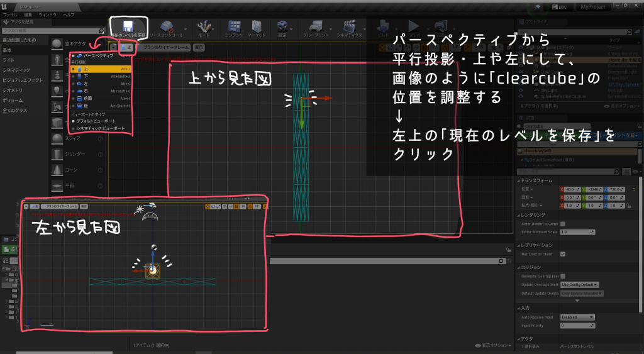Click the Settings gear toolbar icon

[282, 27]
